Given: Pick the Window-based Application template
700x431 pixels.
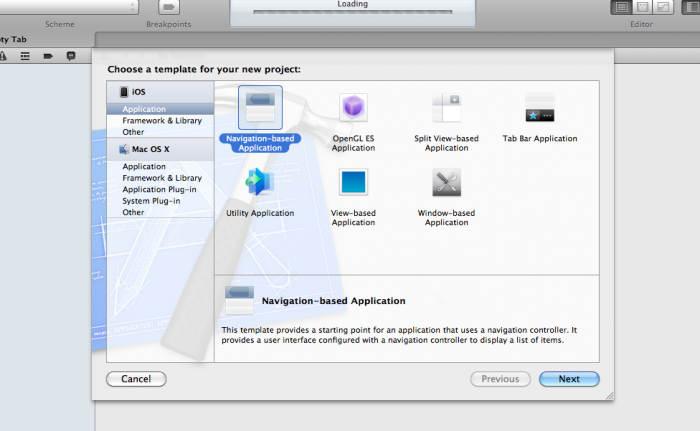Looking at the screenshot, I should tap(446, 182).
